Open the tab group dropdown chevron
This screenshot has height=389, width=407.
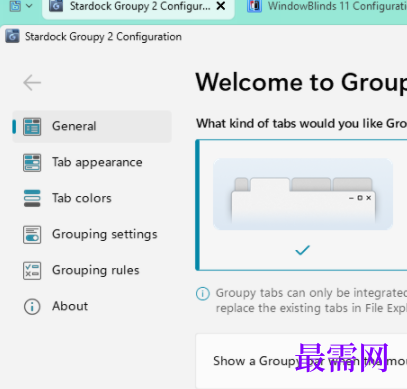point(29,6)
